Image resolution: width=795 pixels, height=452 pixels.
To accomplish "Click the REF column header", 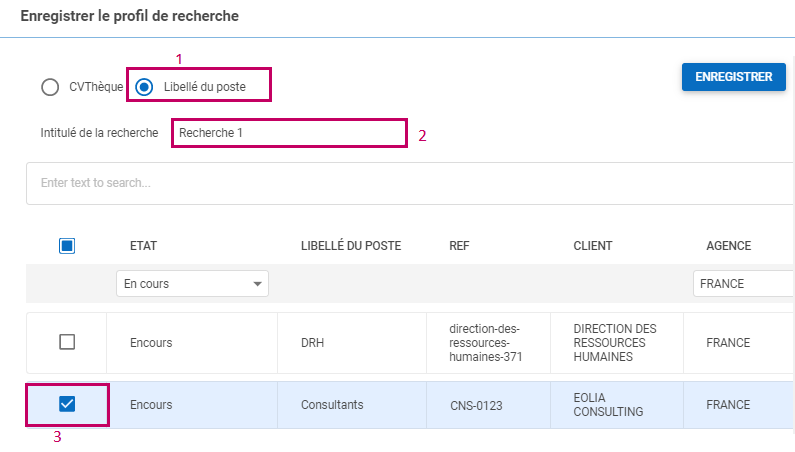I will (459, 246).
